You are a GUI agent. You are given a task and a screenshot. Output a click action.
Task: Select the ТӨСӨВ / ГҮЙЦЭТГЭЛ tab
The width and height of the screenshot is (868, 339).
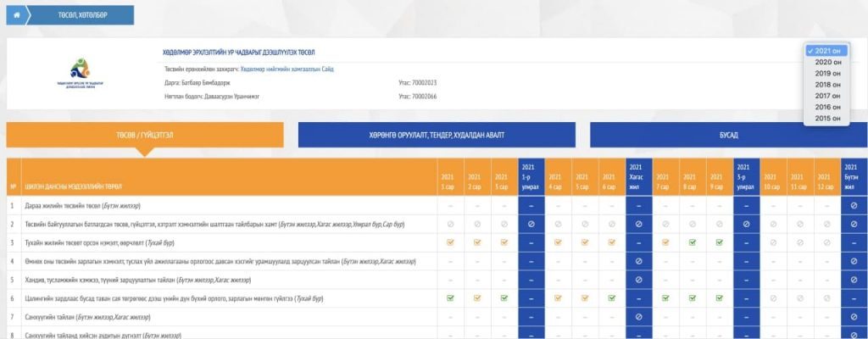[x=145, y=135]
